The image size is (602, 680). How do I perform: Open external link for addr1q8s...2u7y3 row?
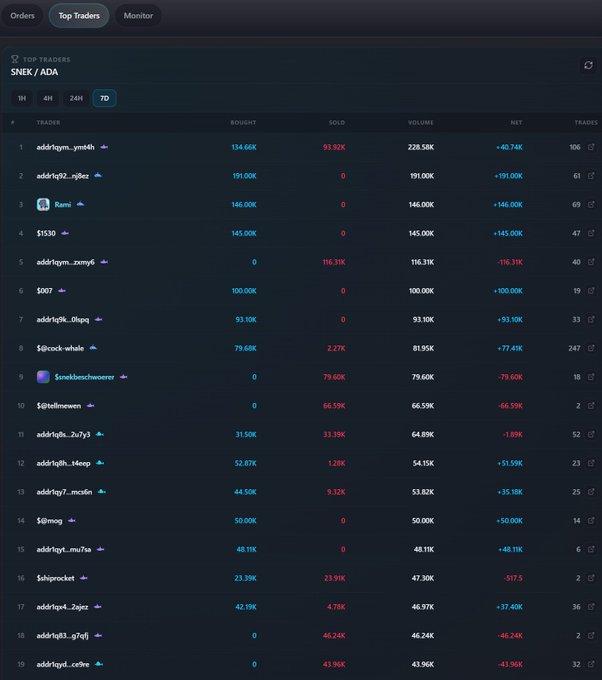point(591,434)
